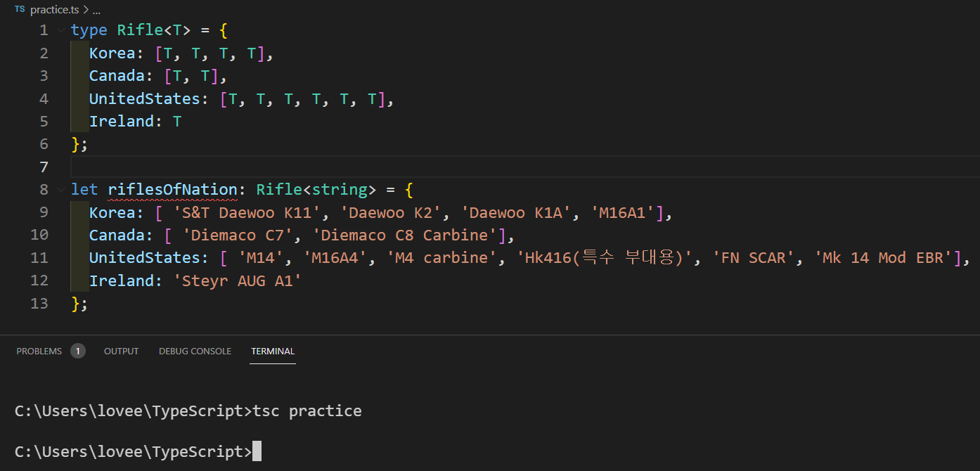Click the riflesOfNation variable with error underline
This screenshot has height=471, width=980.
pyautogui.click(x=172, y=190)
